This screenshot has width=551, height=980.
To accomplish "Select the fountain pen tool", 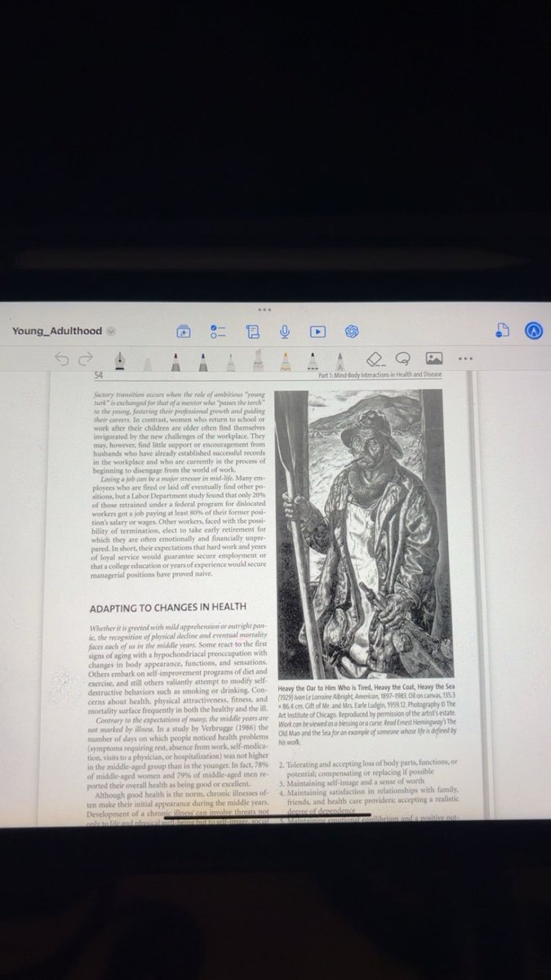I will (120, 361).
